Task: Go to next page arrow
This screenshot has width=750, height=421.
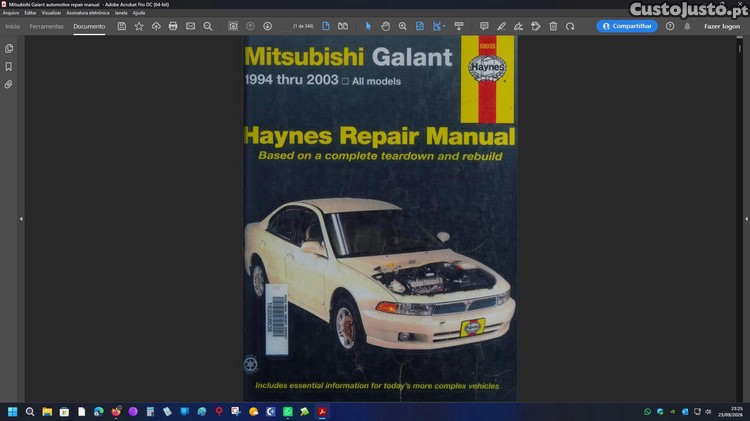Action: tap(267, 26)
